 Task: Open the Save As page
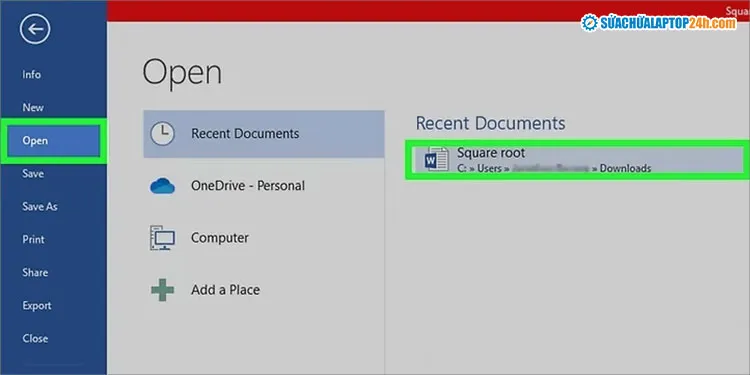pyautogui.click(x=40, y=207)
